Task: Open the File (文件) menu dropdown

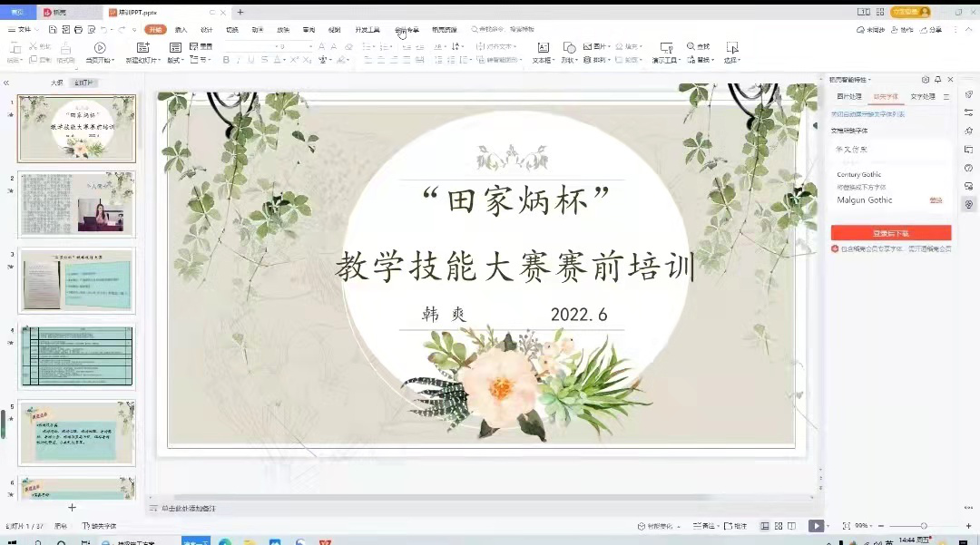Action: pos(24,30)
